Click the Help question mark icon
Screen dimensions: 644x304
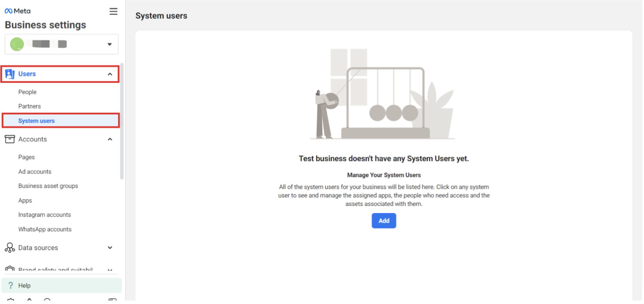tap(11, 286)
